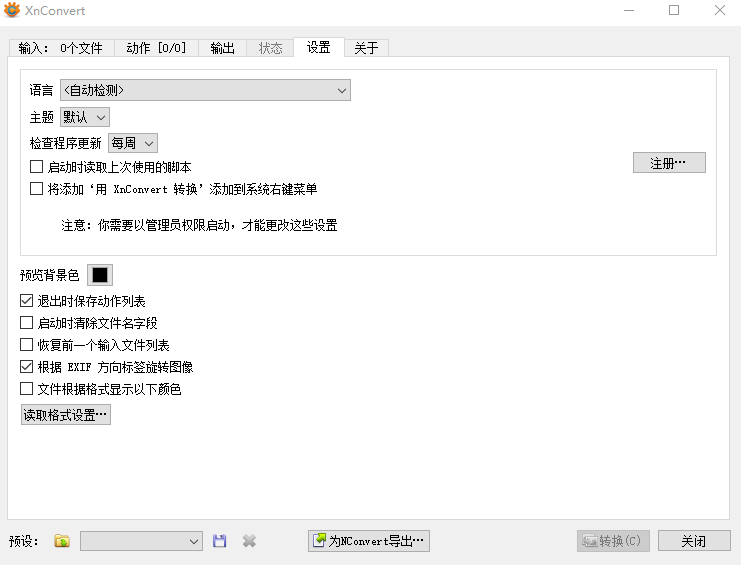Click the 为NConvert导出… button
This screenshot has width=741, height=565.
pyautogui.click(x=369, y=541)
